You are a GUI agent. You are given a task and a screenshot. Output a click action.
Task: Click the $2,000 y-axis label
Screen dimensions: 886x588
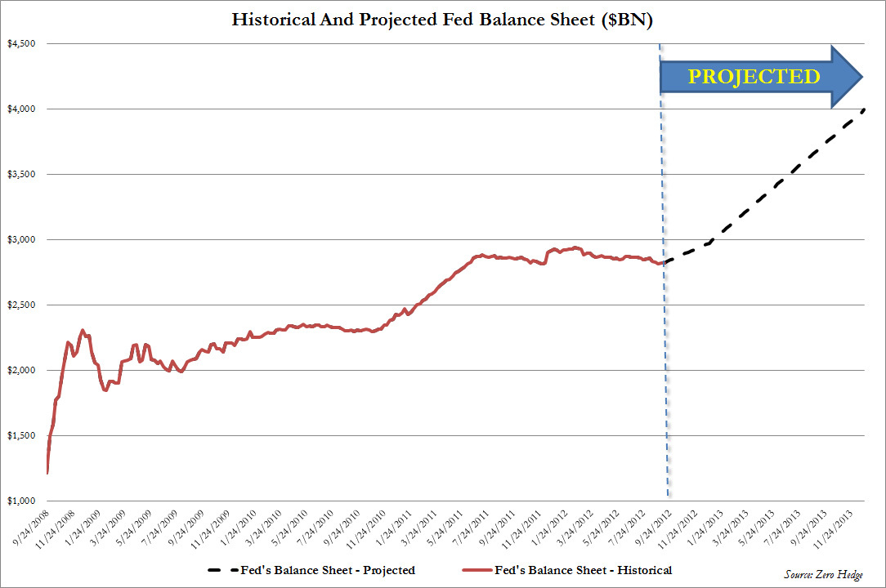[21, 370]
